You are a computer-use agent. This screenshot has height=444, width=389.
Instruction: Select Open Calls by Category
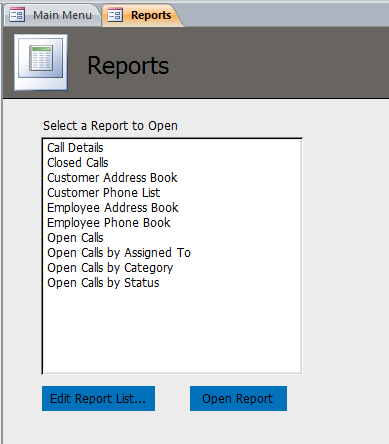point(172,268)
